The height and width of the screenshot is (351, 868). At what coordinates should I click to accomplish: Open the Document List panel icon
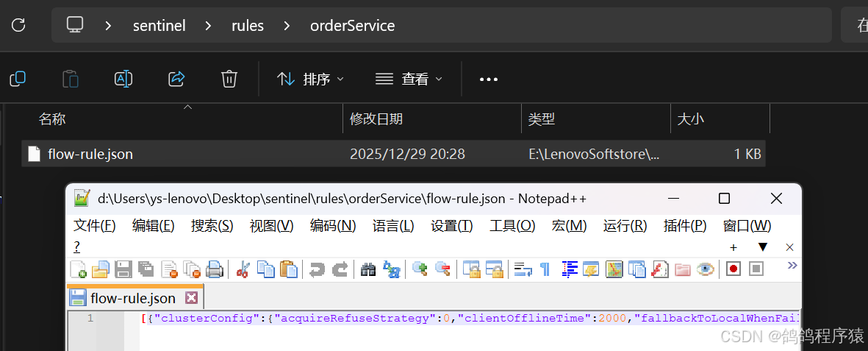(x=637, y=269)
